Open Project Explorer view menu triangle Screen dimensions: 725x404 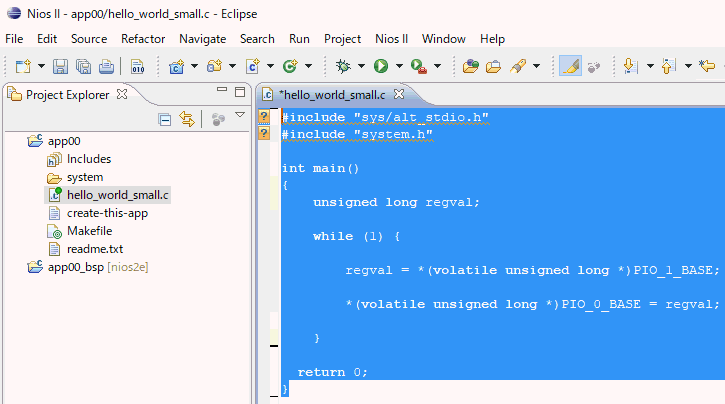click(x=240, y=115)
